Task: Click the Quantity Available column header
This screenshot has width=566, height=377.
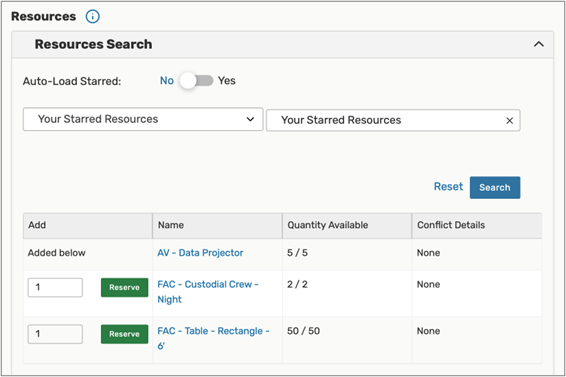Action: tap(347, 225)
